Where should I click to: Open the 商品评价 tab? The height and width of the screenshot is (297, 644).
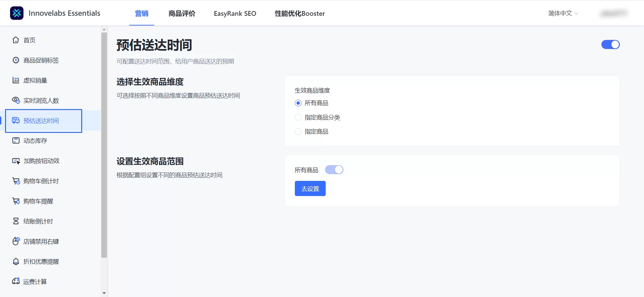182,13
